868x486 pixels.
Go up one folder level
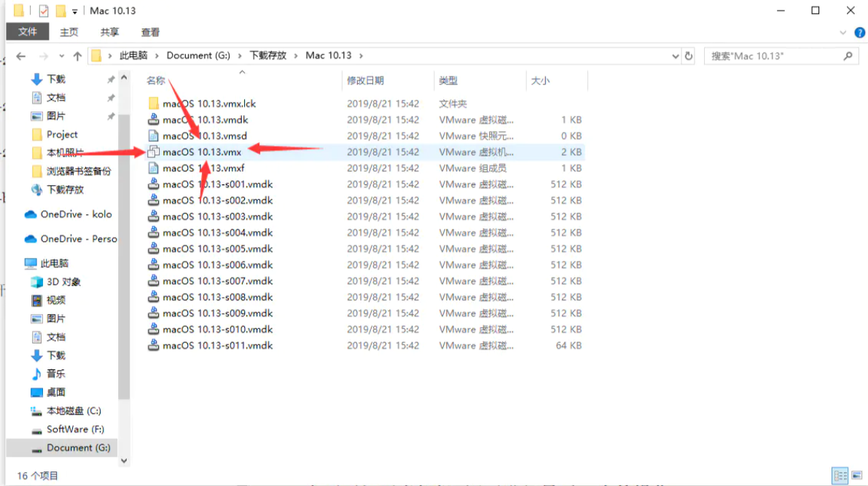click(77, 56)
